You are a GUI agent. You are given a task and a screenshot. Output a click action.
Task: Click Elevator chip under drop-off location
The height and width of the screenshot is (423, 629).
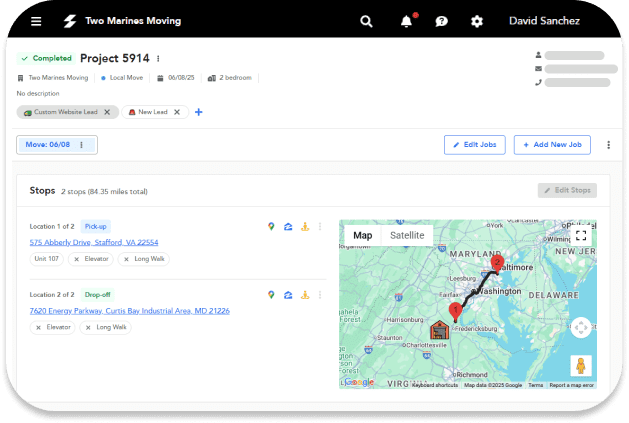click(x=53, y=327)
